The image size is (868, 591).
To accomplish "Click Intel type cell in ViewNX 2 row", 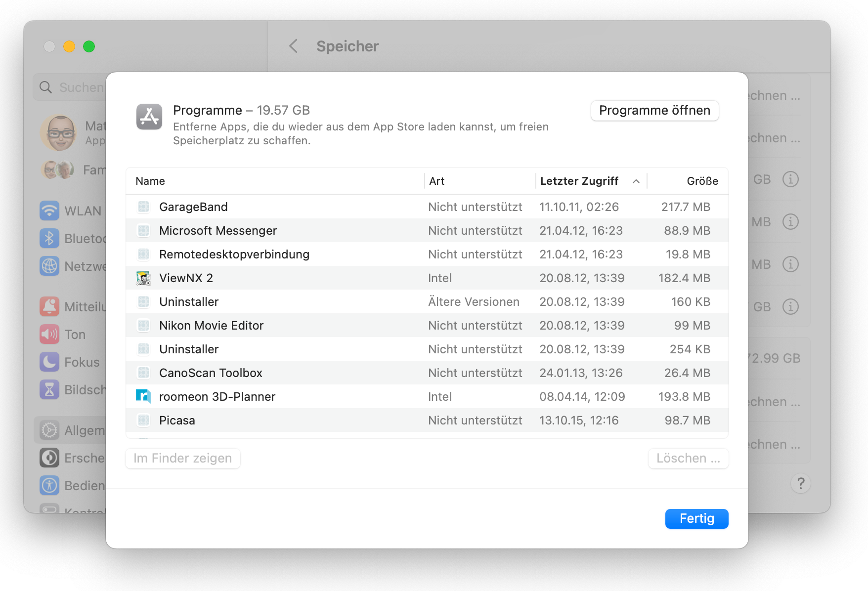I will (x=440, y=278).
